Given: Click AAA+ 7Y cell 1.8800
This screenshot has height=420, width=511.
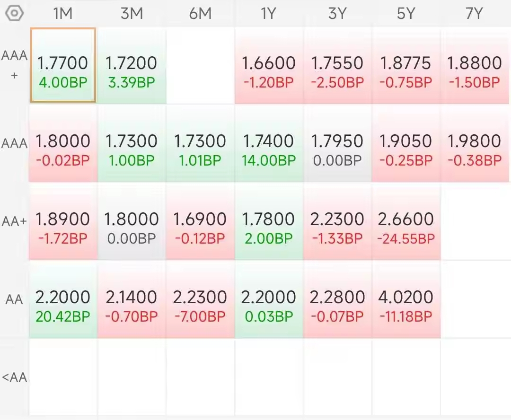Looking at the screenshot, I should tap(475, 65).
